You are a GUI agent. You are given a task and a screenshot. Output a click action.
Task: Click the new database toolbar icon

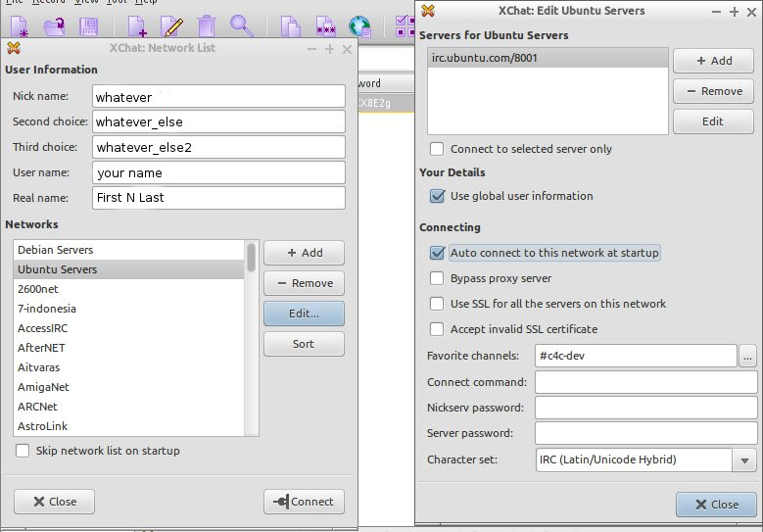click(20, 25)
